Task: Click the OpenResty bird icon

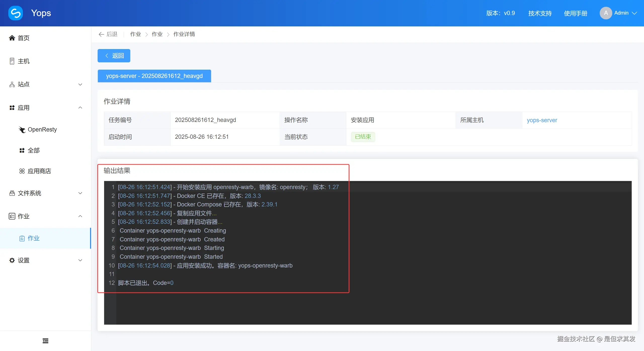Action: (x=22, y=129)
